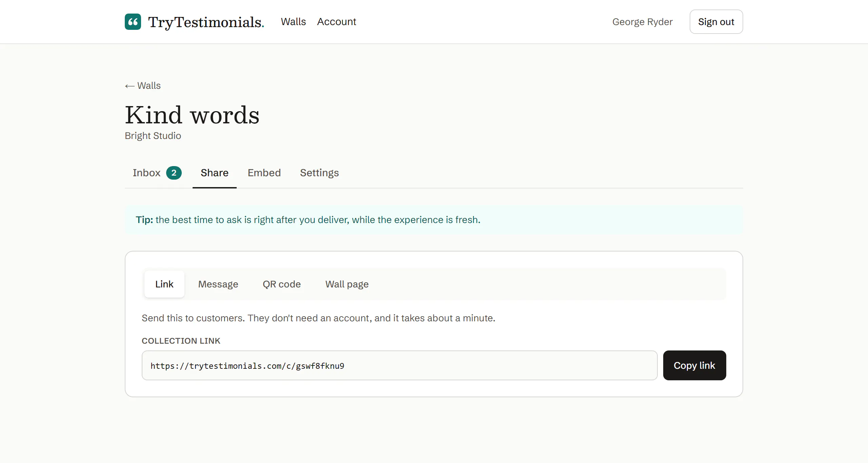This screenshot has height=463, width=868.
Task: Click the collection link URL field
Action: pyautogui.click(x=399, y=365)
